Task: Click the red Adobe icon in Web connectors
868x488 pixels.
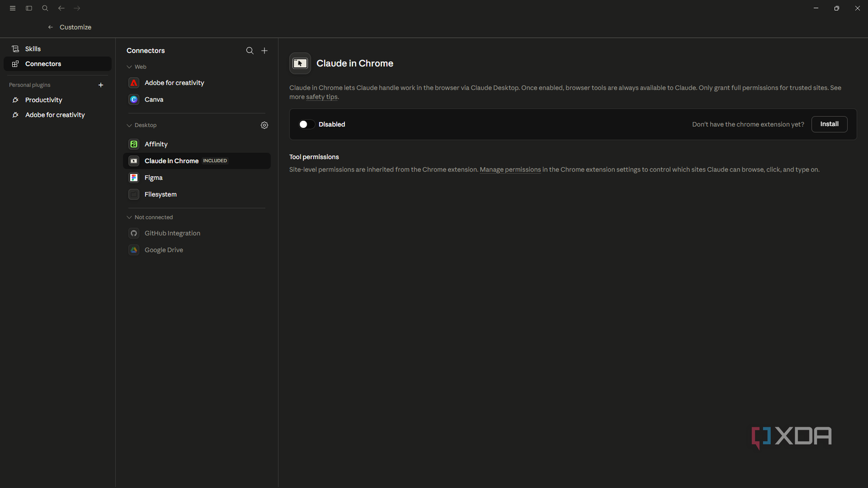Action: (134, 83)
